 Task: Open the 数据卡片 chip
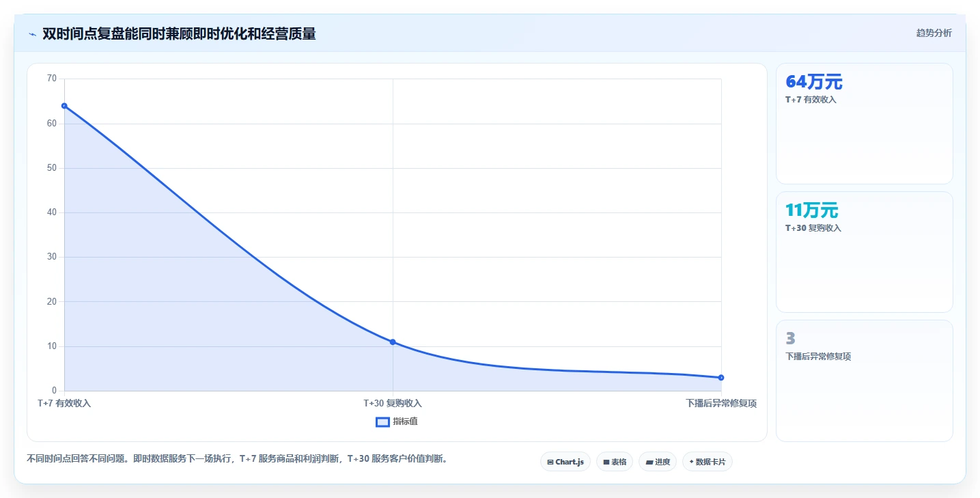[708, 462]
